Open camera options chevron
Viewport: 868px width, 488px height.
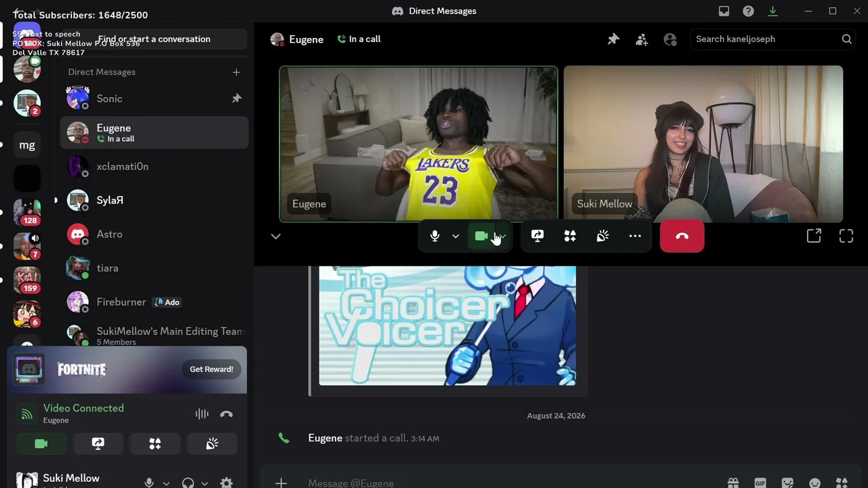(502, 236)
